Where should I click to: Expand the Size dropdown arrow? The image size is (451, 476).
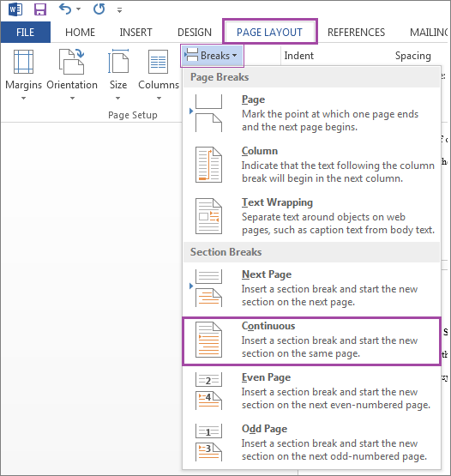click(118, 99)
